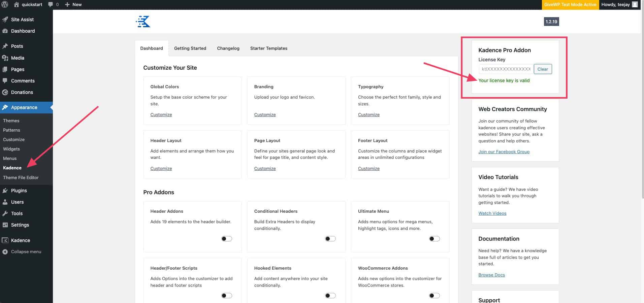
Task: Toggle the Ultimate Menu addon
Action: (434, 239)
